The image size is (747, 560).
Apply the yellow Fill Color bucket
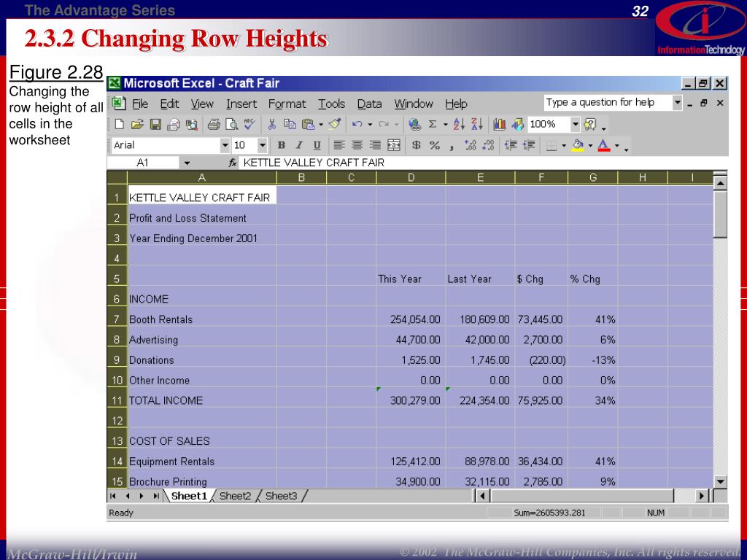[578, 145]
